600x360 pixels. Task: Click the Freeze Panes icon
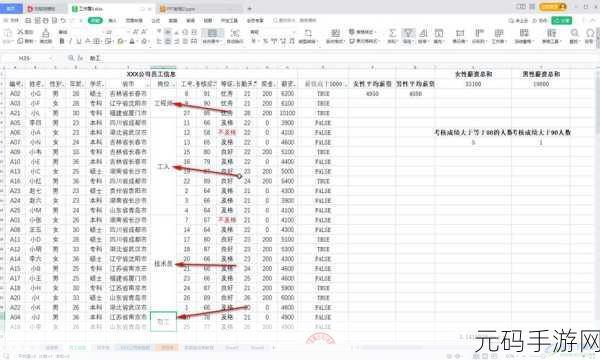[x=524, y=33]
